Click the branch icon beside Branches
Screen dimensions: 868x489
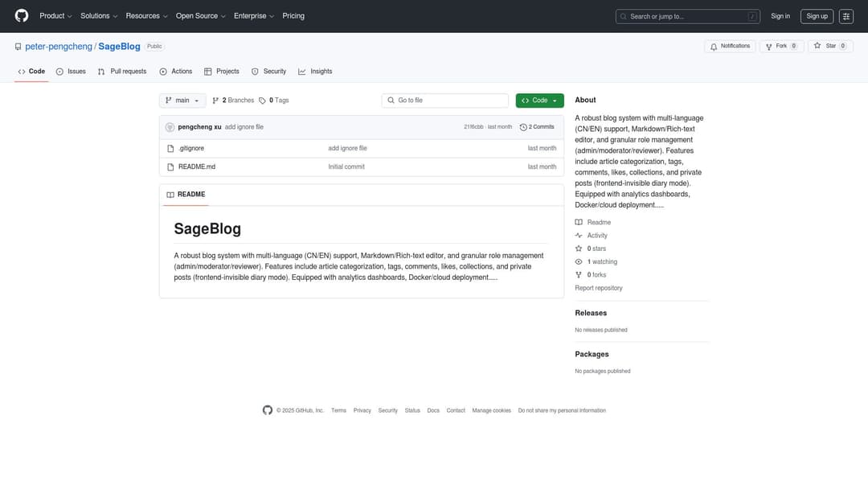click(x=215, y=101)
